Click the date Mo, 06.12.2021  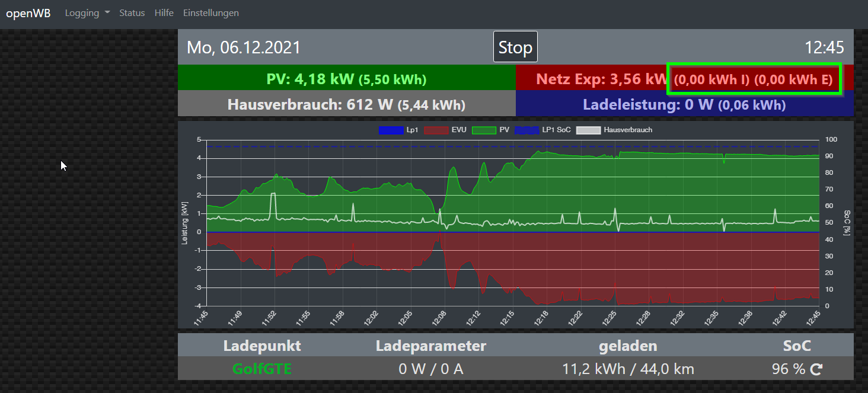click(244, 47)
